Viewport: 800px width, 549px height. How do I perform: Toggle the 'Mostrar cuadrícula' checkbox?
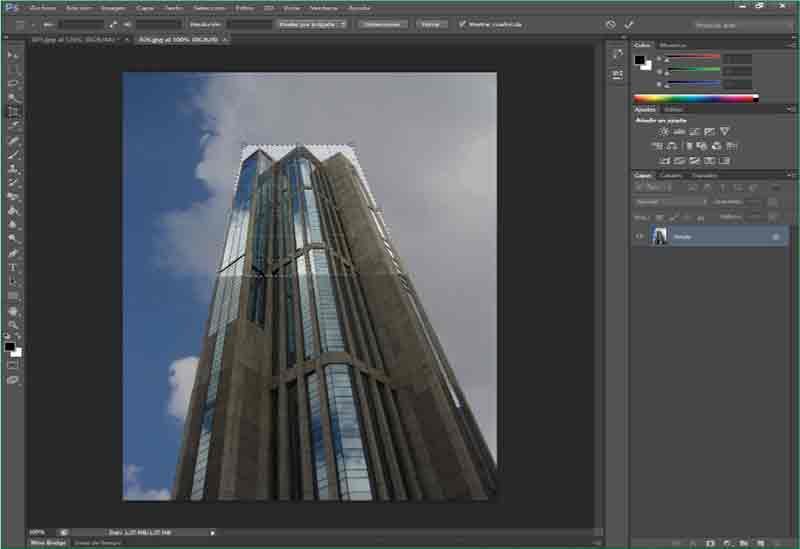462,23
